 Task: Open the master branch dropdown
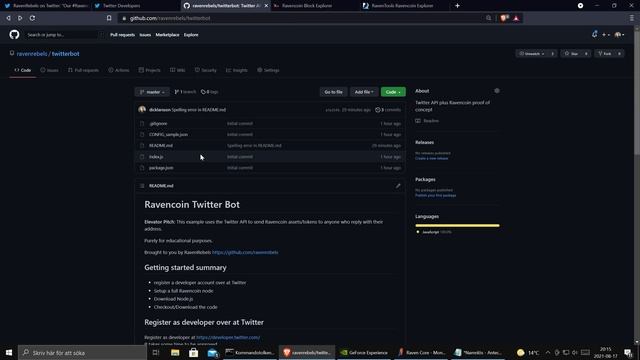[152, 92]
